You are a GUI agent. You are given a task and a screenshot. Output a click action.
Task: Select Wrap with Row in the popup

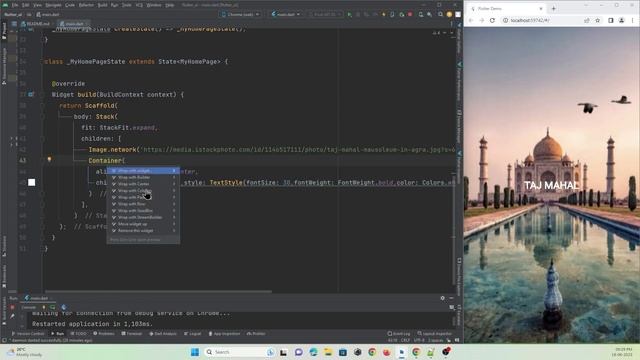click(143, 204)
